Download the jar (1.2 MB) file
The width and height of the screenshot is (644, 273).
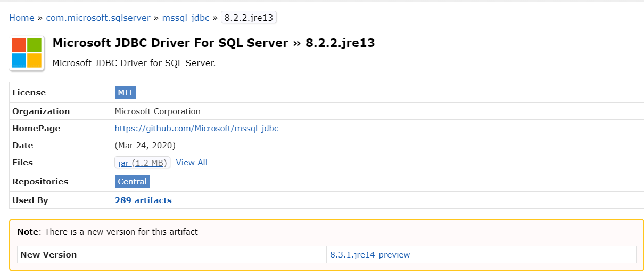click(143, 163)
